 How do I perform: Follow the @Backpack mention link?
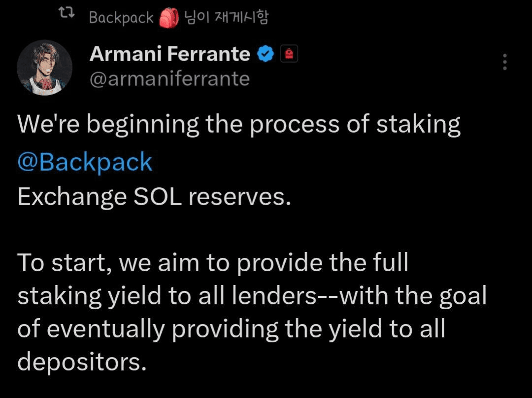(x=85, y=162)
